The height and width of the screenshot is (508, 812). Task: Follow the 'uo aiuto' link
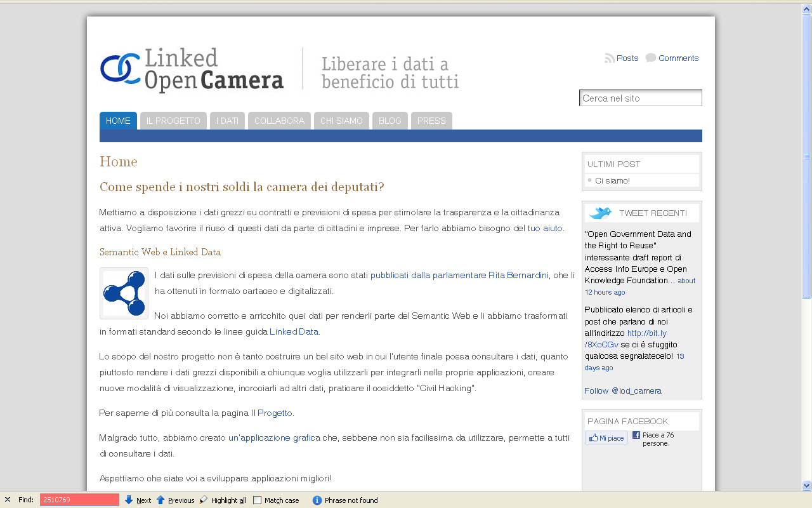547,228
